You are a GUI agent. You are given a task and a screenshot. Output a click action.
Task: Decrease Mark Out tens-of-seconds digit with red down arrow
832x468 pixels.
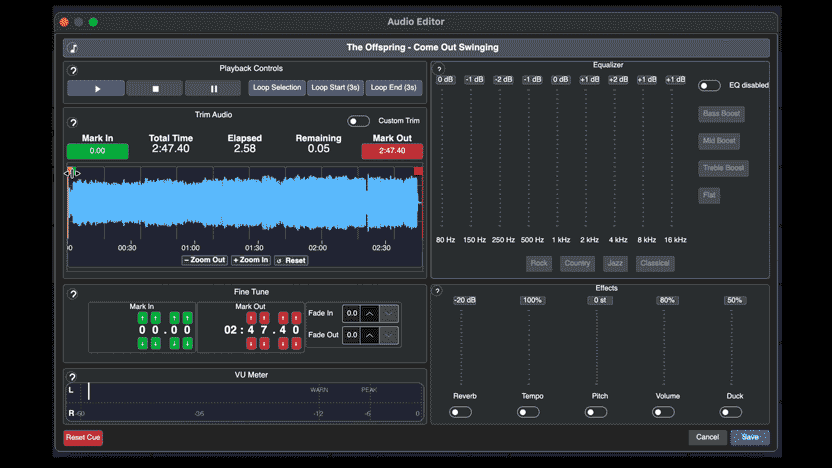pyautogui.click(x=251, y=343)
